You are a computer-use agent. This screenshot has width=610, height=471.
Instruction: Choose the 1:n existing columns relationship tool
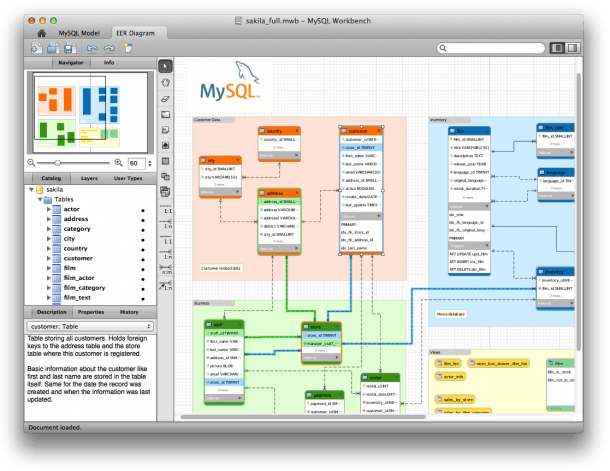[166, 286]
